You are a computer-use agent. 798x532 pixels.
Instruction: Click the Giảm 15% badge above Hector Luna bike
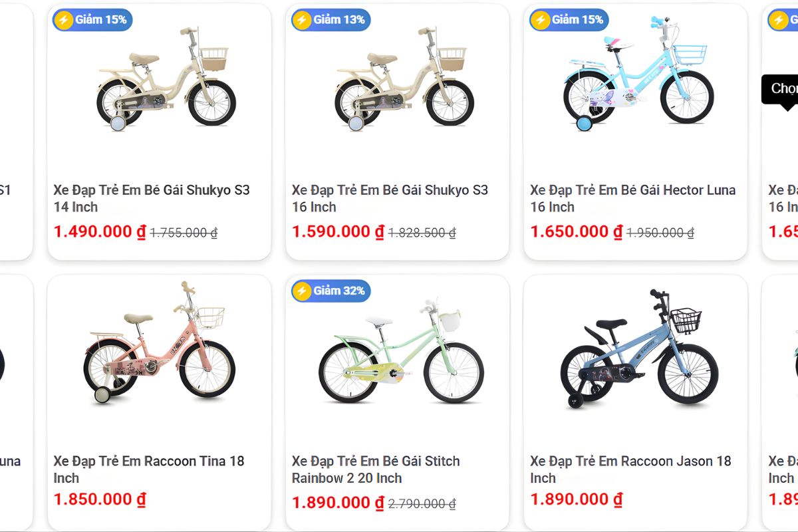[x=567, y=20]
